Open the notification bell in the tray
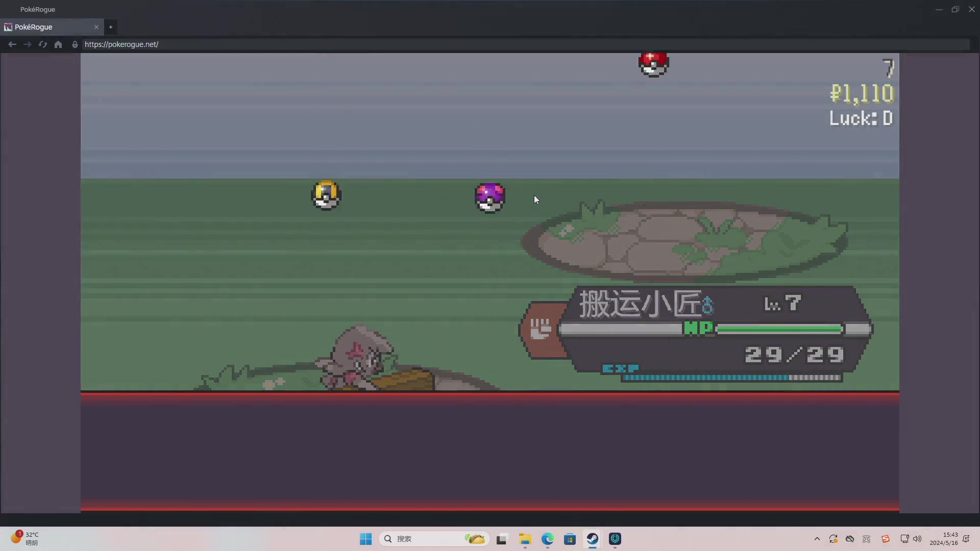The height and width of the screenshot is (551, 980). [966, 539]
